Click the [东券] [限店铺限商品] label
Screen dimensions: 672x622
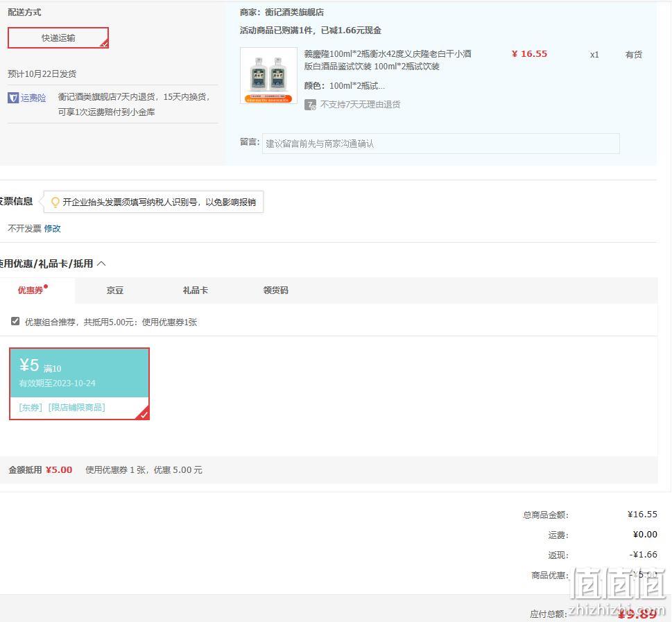click(x=62, y=407)
